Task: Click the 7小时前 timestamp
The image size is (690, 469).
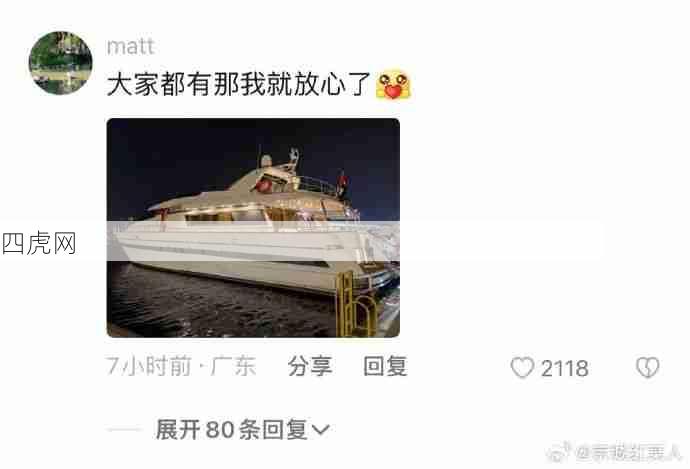Action: click(x=149, y=366)
